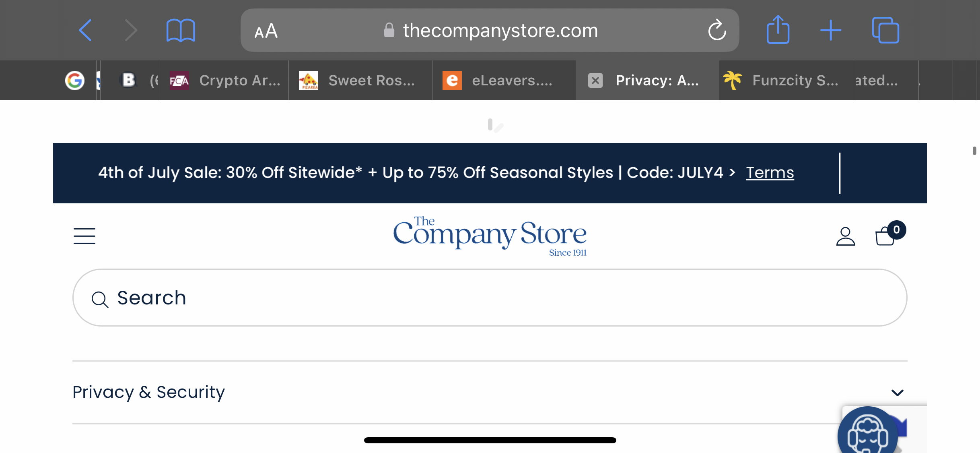Reload the page with refresh icon

coord(717,30)
